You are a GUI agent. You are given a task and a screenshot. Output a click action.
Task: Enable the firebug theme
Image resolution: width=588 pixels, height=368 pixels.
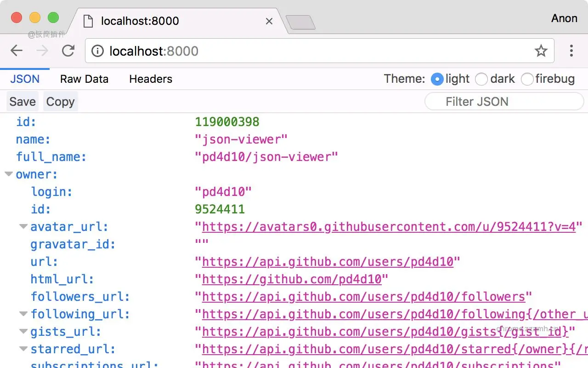click(527, 79)
